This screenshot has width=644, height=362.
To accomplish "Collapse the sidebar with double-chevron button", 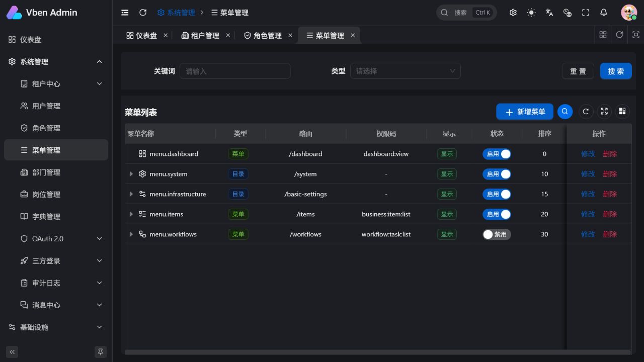I will click(12, 352).
